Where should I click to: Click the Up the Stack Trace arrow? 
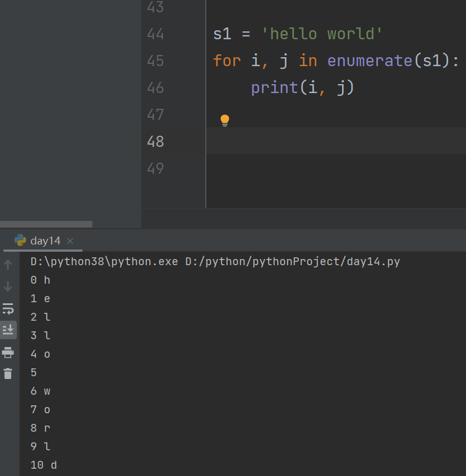coord(8,265)
